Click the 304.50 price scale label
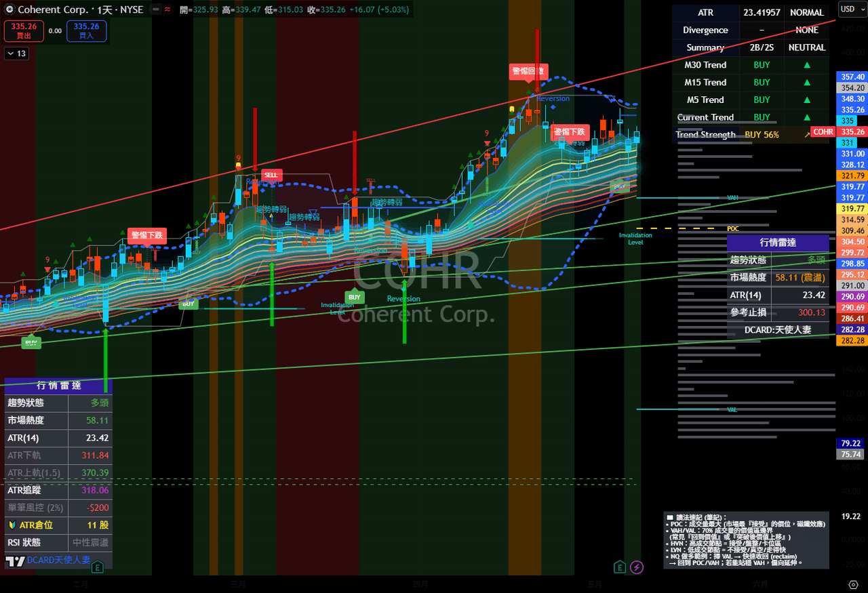The width and height of the screenshot is (868, 593). [852, 242]
